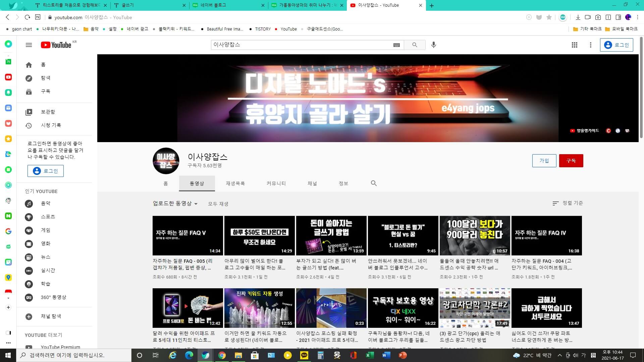644x362 pixels.
Task: Open the 기타 북마크 folder
Action: [587, 29]
